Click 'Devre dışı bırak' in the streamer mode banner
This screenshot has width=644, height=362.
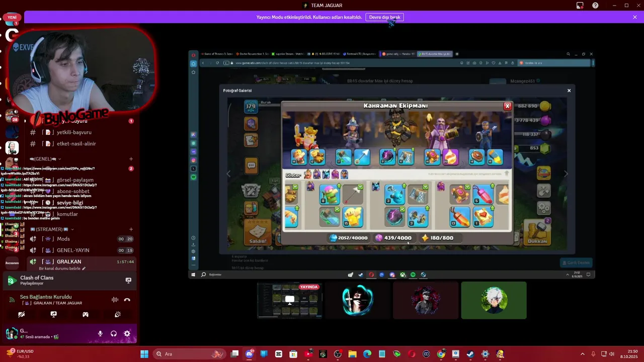[384, 17]
